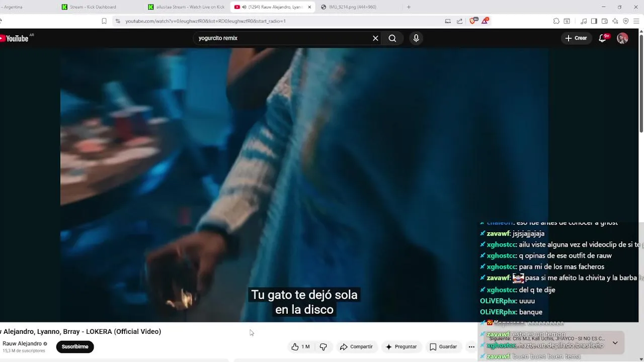Click the emote in zavawf's 'pasa si me afeito' message

coord(518,278)
